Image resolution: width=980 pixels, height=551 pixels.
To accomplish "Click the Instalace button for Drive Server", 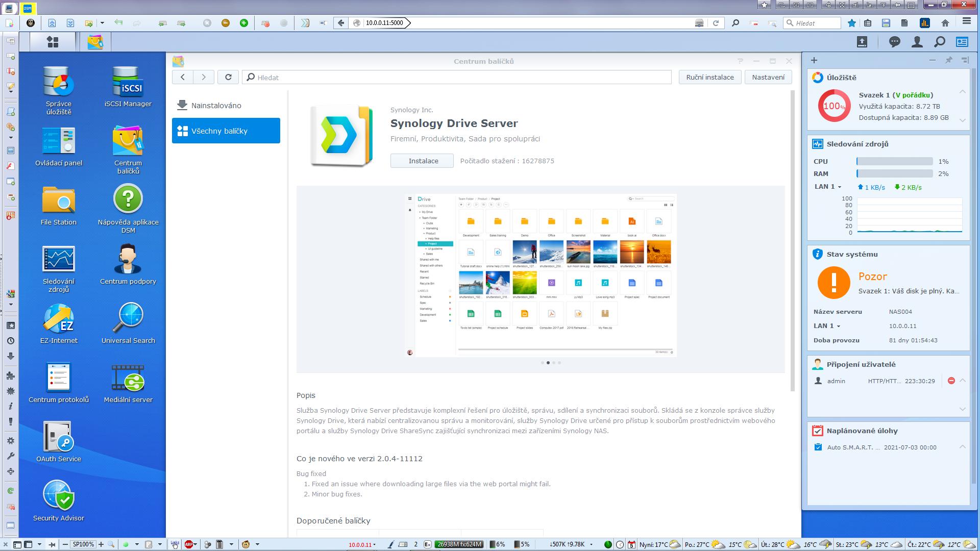I will tap(422, 161).
